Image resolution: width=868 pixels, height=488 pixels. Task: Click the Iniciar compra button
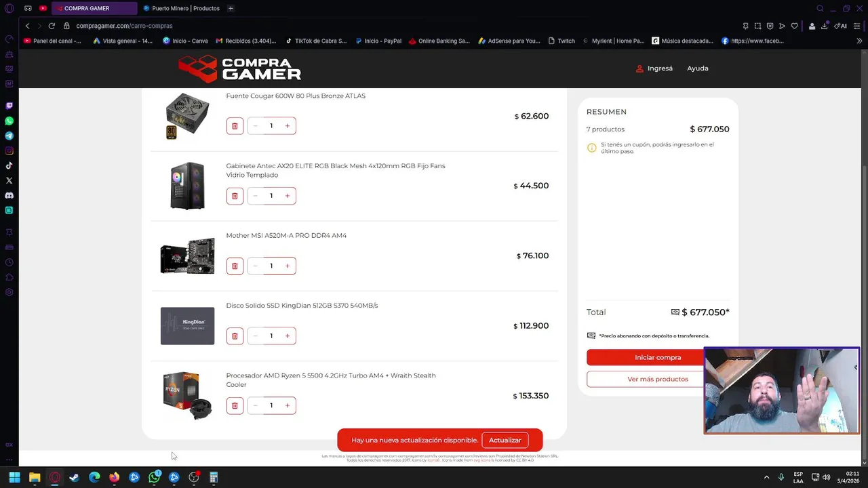point(658,357)
